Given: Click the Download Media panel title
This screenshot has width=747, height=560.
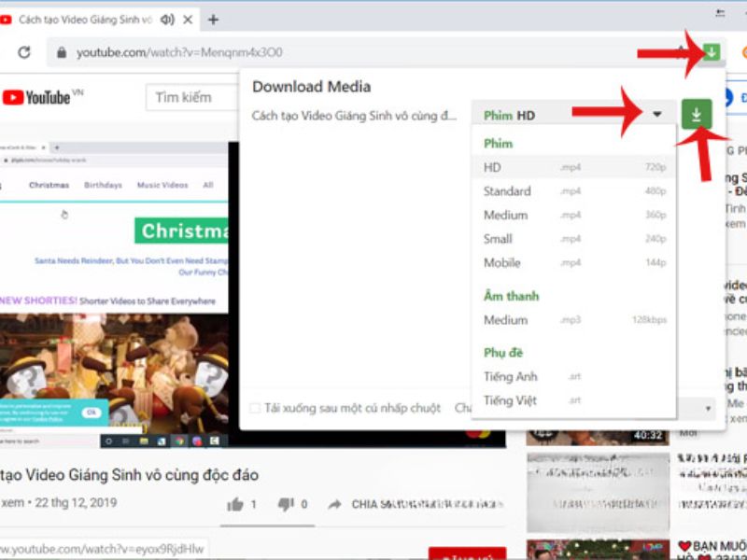Looking at the screenshot, I should (312, 87).
